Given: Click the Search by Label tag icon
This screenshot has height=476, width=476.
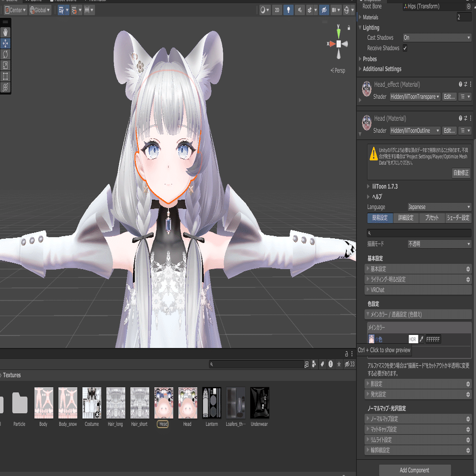Looking at the screenshot, I should point(322,364).
